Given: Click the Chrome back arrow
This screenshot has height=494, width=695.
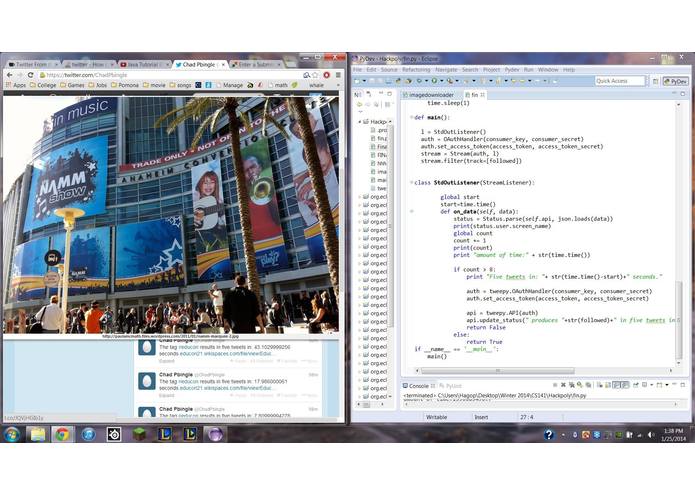Looking at the screenshot, I should click(9, 75).
